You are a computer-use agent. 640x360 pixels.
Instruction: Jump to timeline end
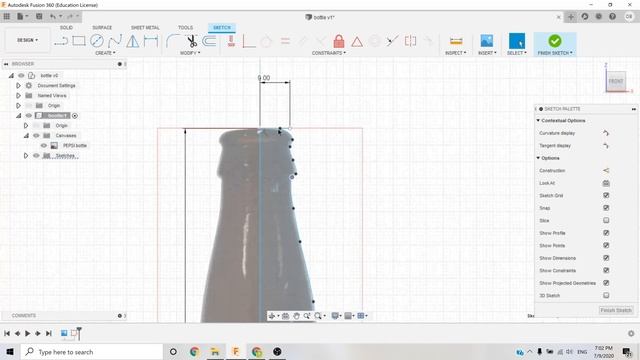pos(49,333)
